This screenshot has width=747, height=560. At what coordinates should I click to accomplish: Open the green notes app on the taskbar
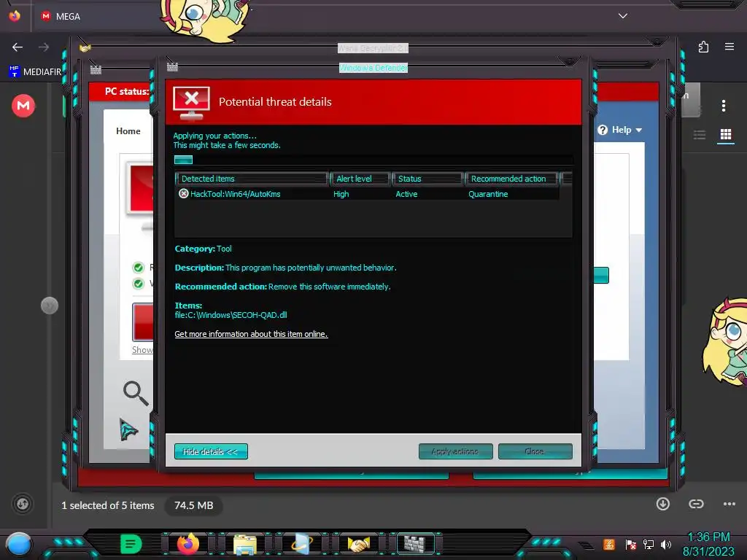(x=131, y=544)
